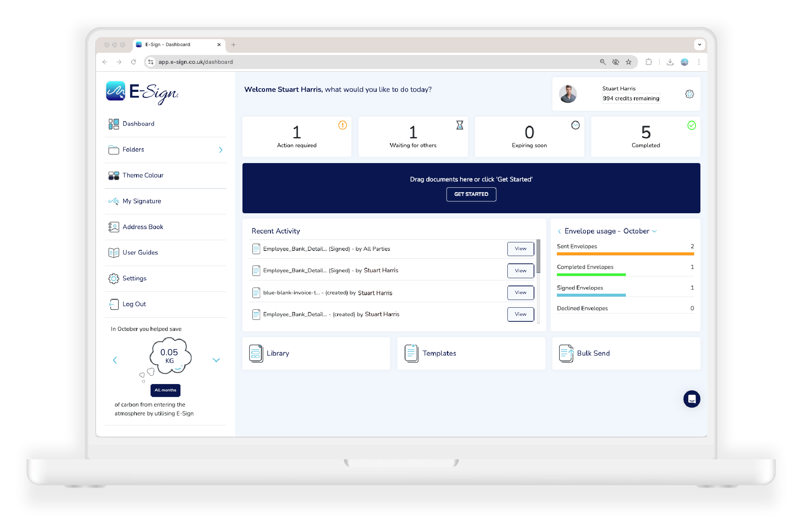Viewport: 803px width, 532px height.
Task: Open a new browser tab
Action: (x=233, y=45)
